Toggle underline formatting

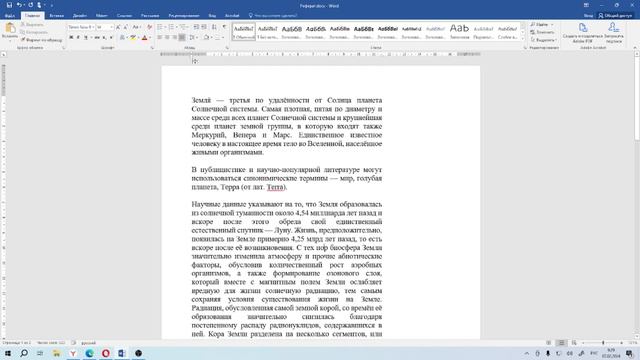click(x=86, y=38)
